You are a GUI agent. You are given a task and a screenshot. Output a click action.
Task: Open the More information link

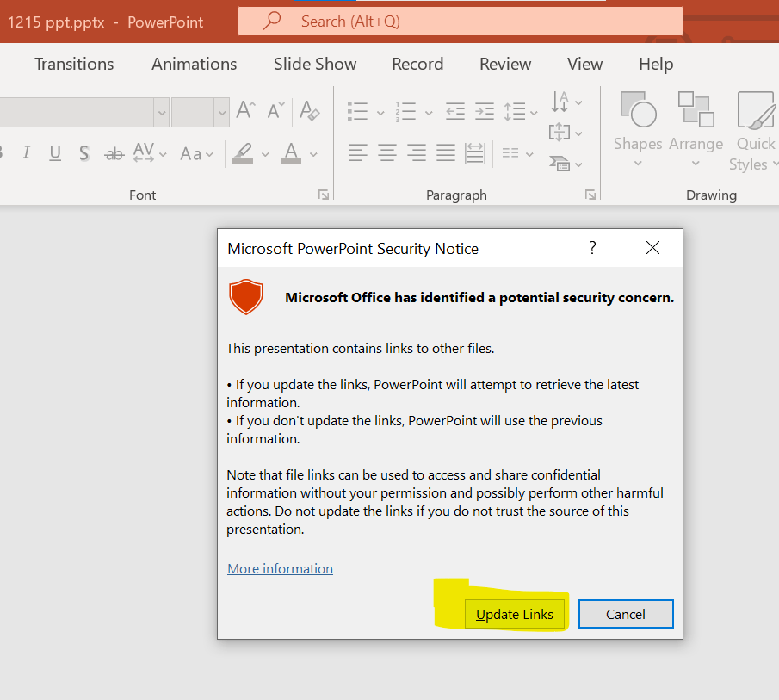click(x=281, y=569)
